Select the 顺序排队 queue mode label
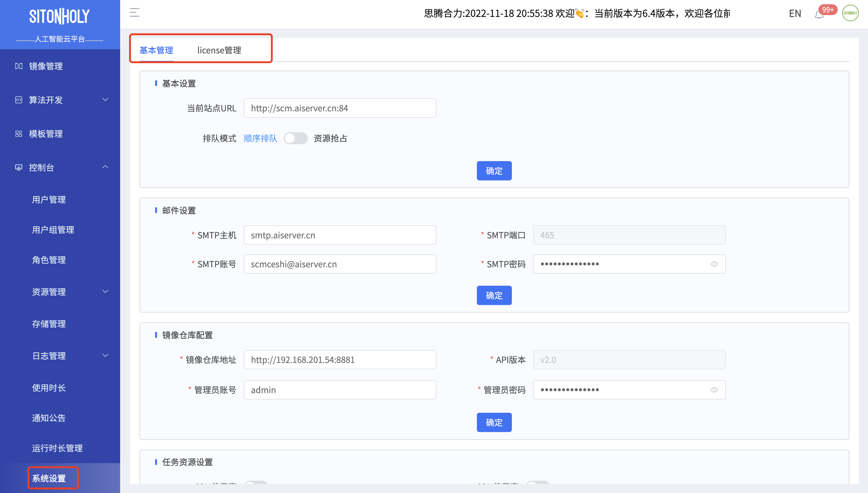The width and height of the screenshot is (868, 493). point(260,138)
